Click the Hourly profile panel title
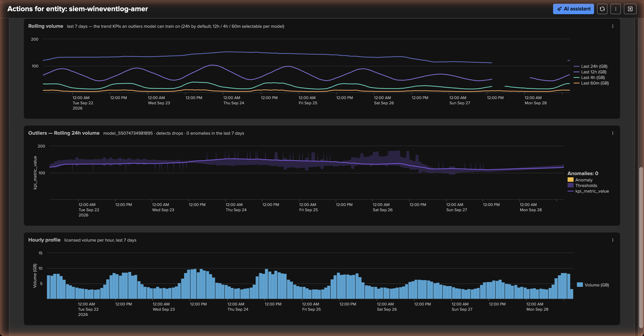This screenshot has width=644, height=336. pyautogui.click(x=44, y=240)
